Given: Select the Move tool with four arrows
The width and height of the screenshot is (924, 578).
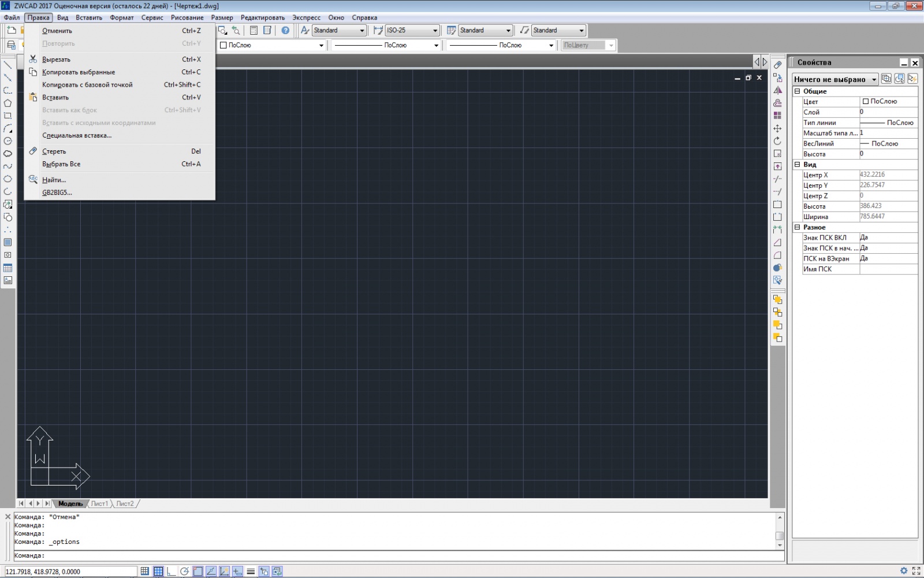Looking at the screenshot, I should (x=777, y=128).
